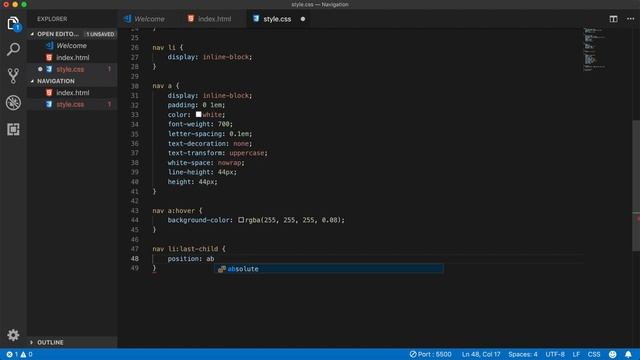Click the code minimap preview
640x360 pixels.
pos(594,49)
